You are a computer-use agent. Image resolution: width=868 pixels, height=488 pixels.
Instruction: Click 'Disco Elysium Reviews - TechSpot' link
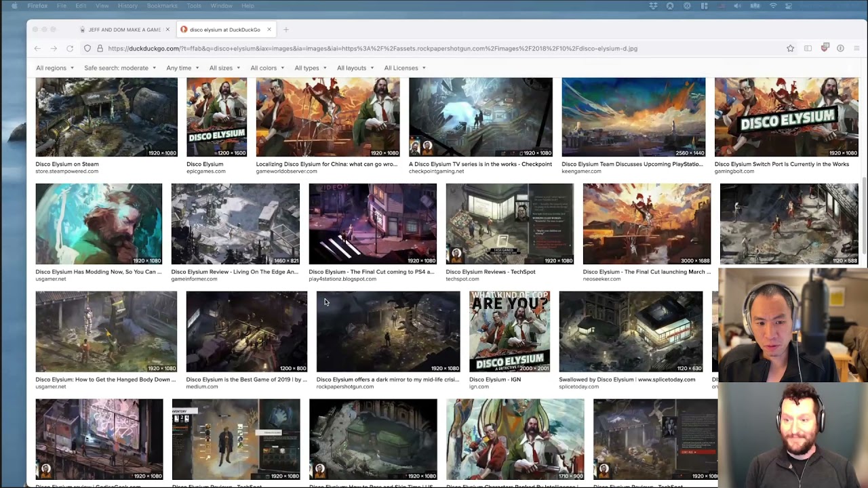[491, 272]
